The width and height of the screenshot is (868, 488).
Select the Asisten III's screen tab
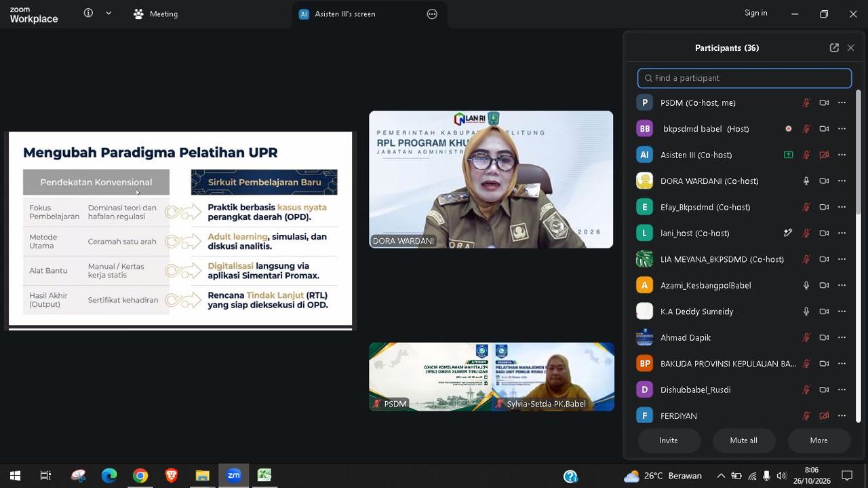(370, 14)
